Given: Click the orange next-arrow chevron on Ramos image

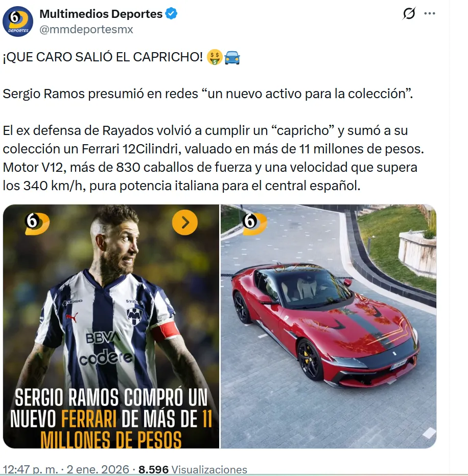Looking at the screenshot, I should pyautogui.click(x=185, y=222).
